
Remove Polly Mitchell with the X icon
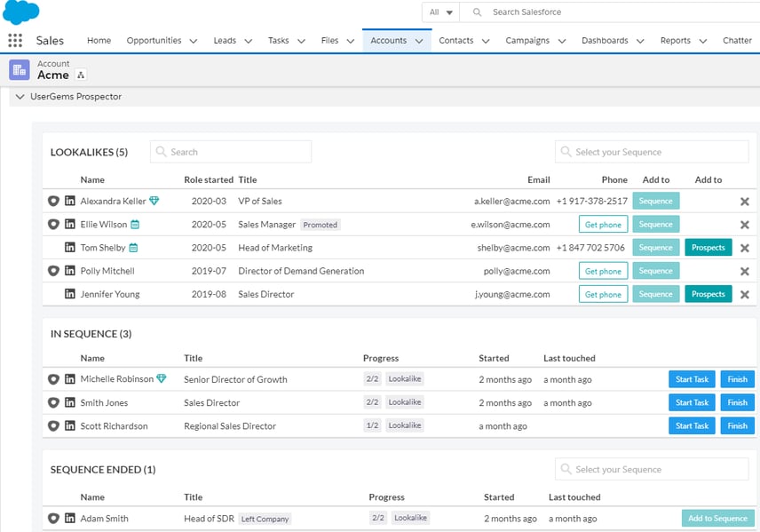[745, 271]
